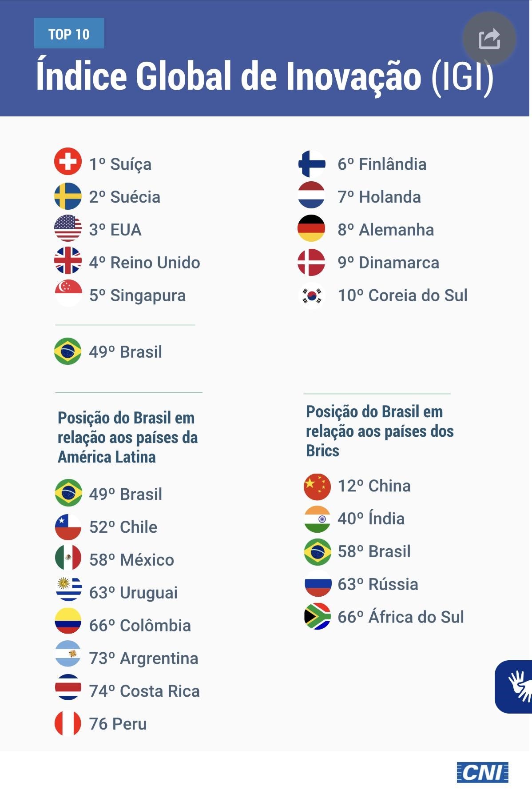The image size is (532, 790).
Task: Click the share arrow icon
Action: click(489, 39)
